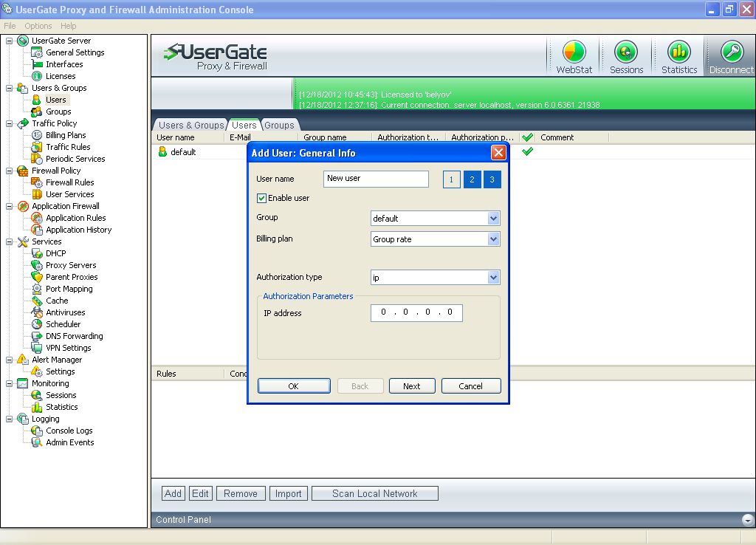Select the Billing Plans icon in sidebar
This screenshot has height=545, width=756.
click(x=37, y=135)
